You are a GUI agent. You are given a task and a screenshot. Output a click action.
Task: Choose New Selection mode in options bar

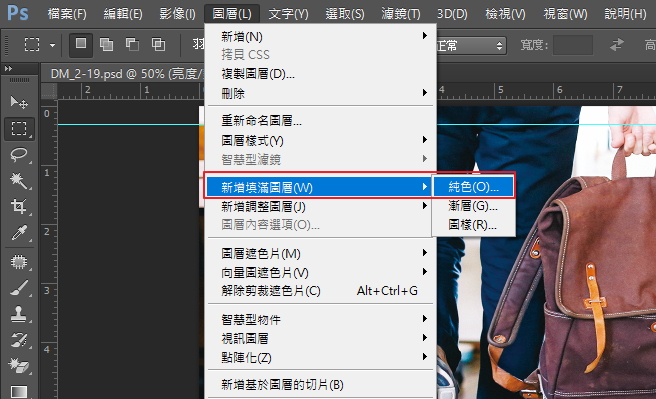coord(81,44)
